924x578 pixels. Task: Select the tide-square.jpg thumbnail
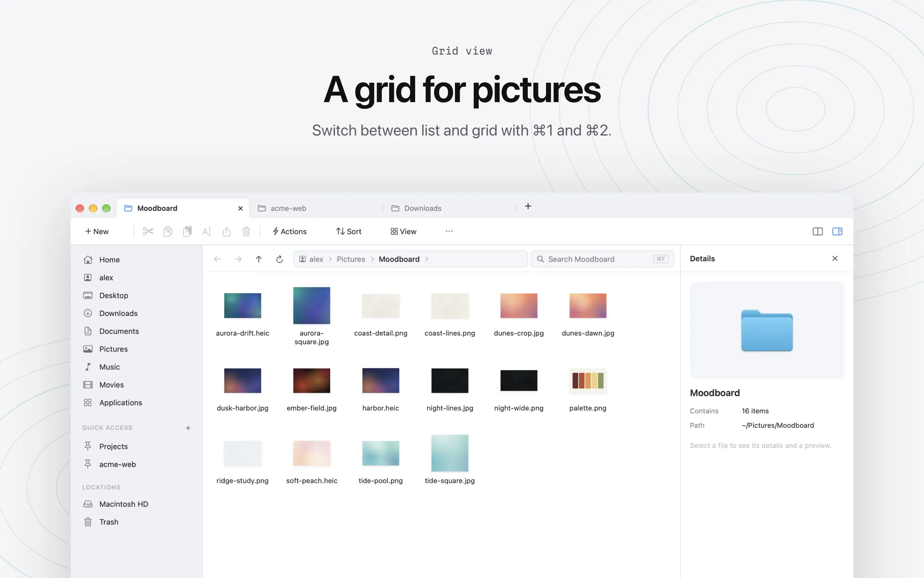(450, 453)
